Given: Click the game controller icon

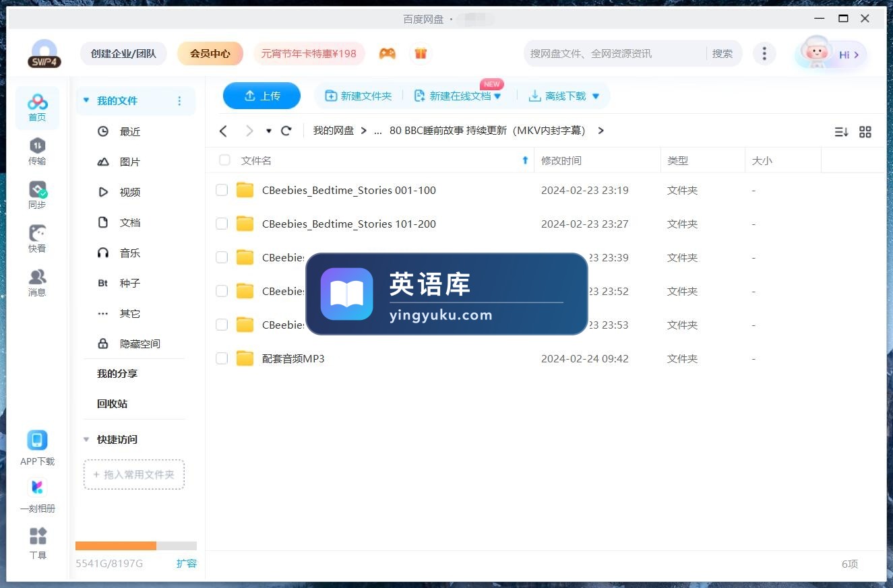Looking at the screenshot, I should click(387, 54).
